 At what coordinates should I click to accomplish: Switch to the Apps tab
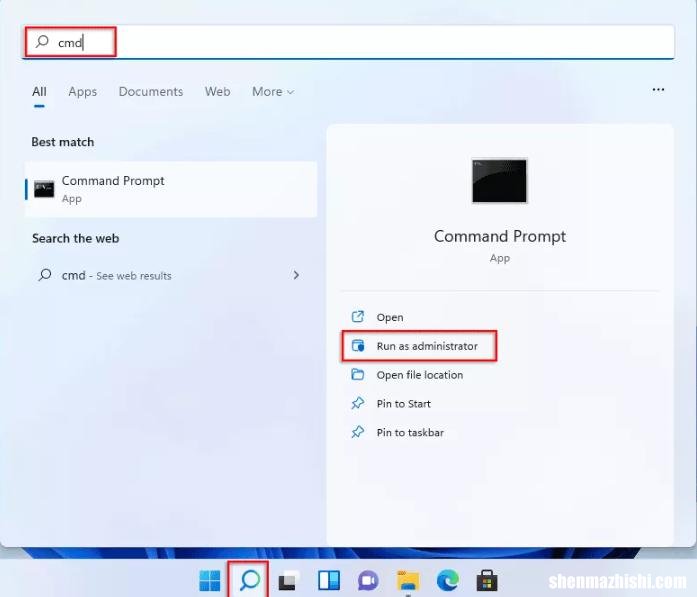(83, 92)
